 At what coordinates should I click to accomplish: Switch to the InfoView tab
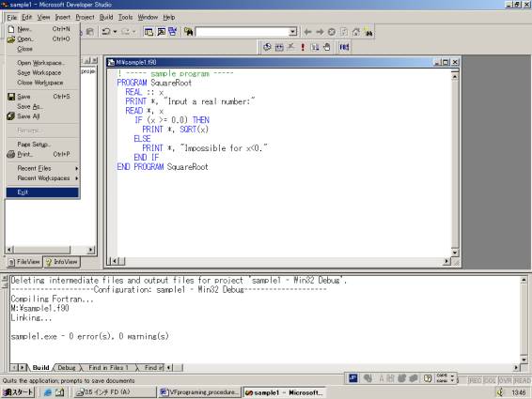point(62,262)
